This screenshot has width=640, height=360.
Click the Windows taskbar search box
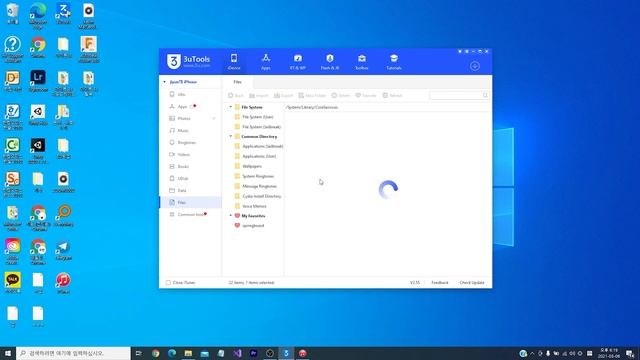73,353
